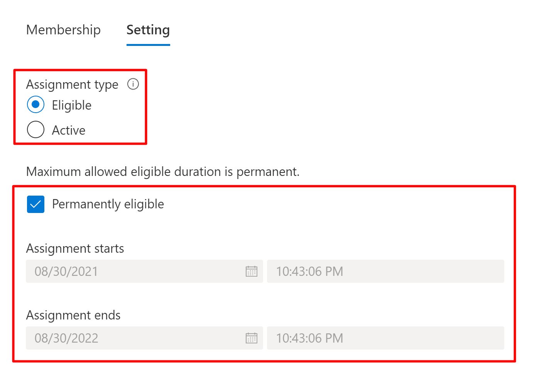Click the Assignment ends time field
544x392 pixels.
tap(385, 338)
